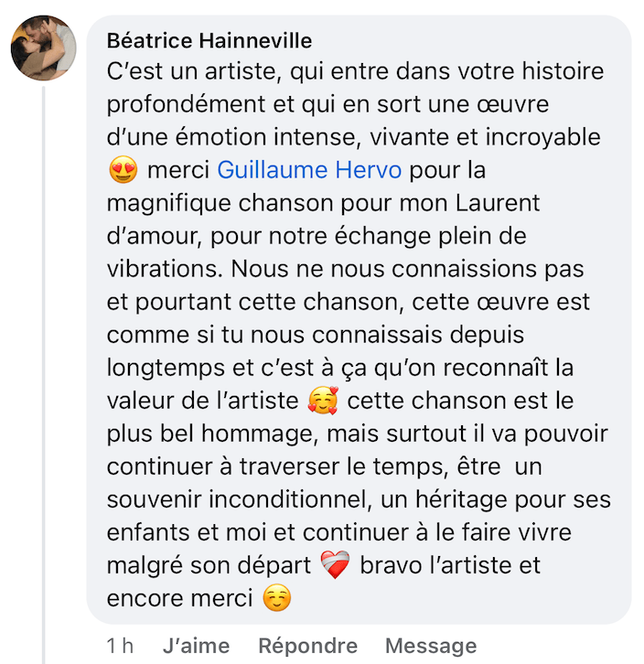Image resolution: width=644 pixels, height=664 pixels.
Task: Click the mending heart emoji
Action: 335,566
